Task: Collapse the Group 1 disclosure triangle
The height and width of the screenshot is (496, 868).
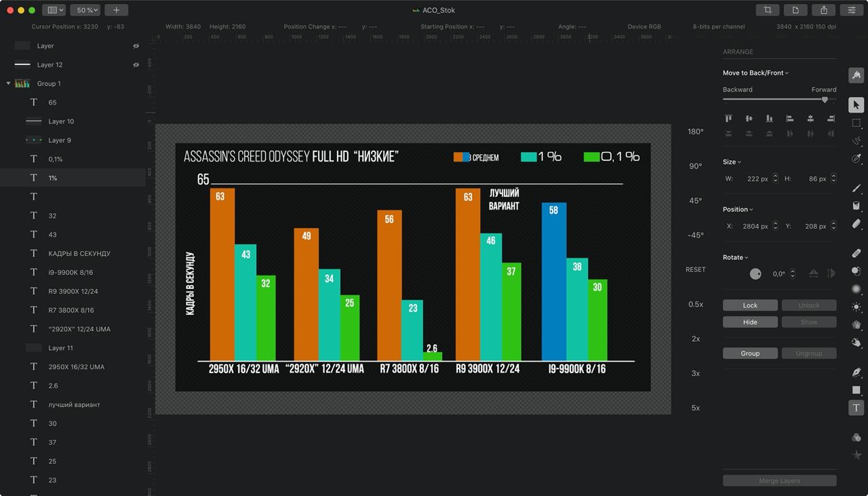Action: point(8,83)
